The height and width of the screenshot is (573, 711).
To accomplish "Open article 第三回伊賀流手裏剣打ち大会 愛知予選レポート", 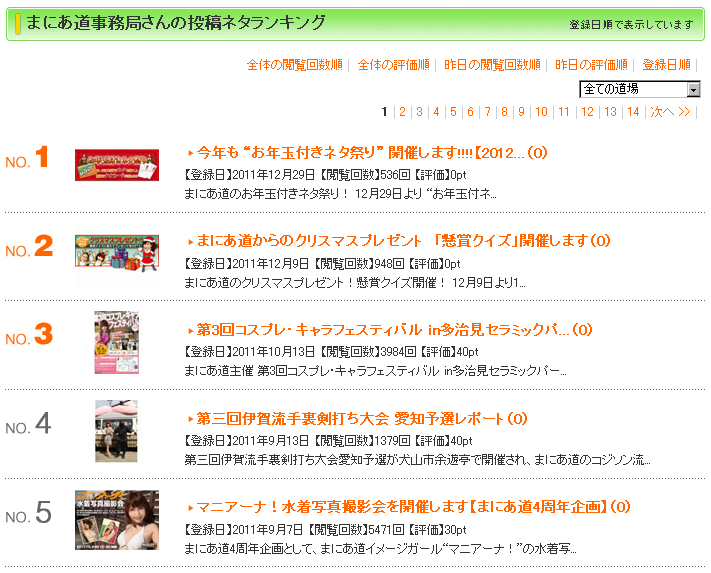I will (361, 419).
